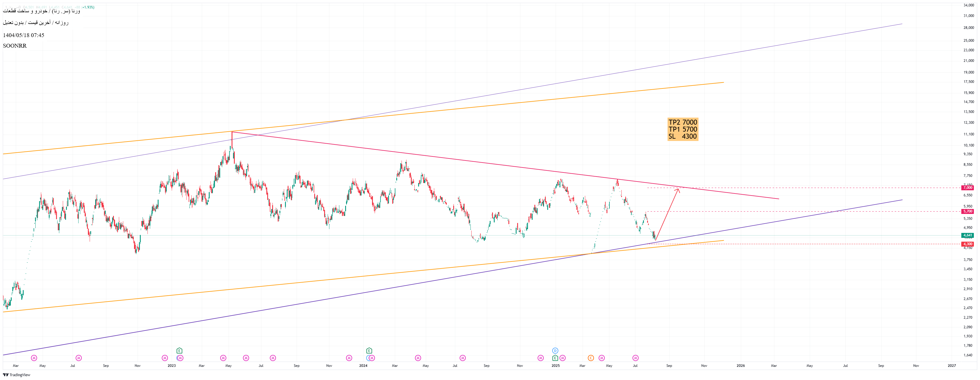Select the green 4,641 last price label

[967, 236]
